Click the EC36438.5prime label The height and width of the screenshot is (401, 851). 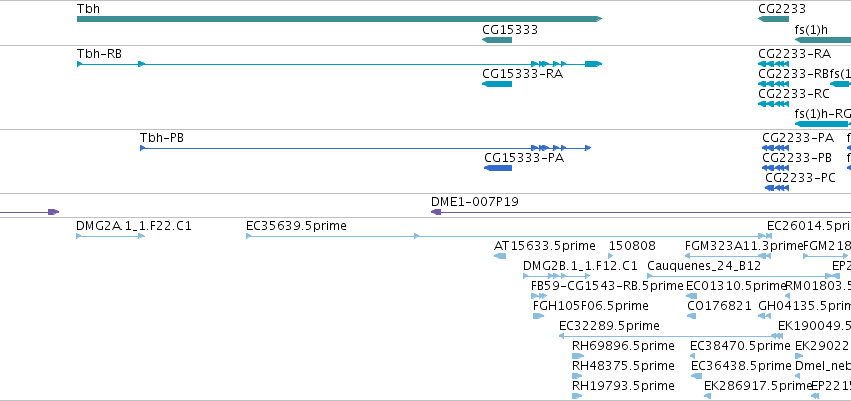pyautogui.click(x=741, y=366)
